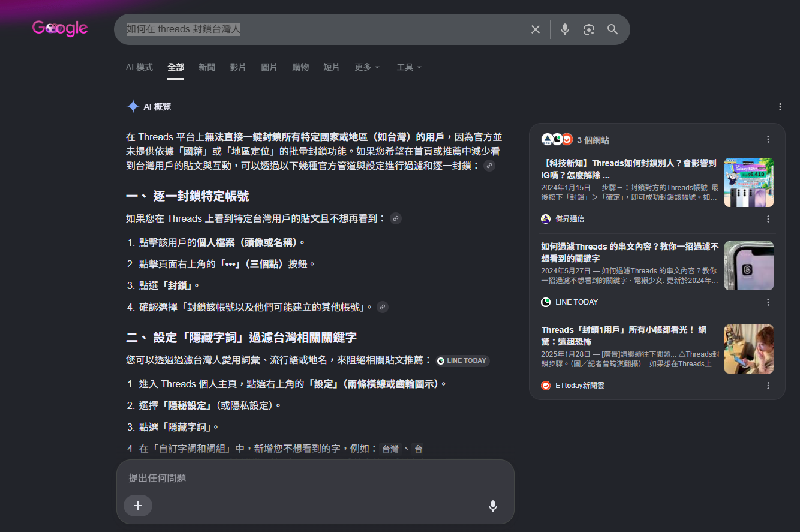The image size is (800, 532).
Task: Click the magnifier search button
Action: [612, 29]
